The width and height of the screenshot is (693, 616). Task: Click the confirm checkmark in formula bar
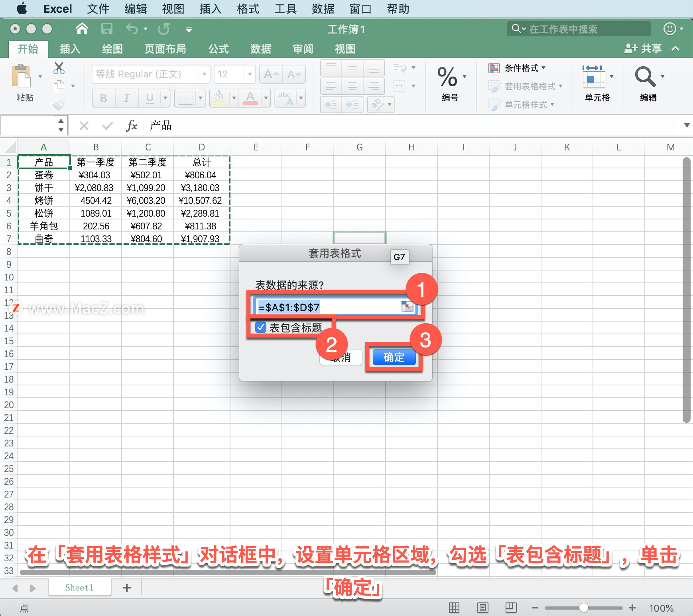107,126
